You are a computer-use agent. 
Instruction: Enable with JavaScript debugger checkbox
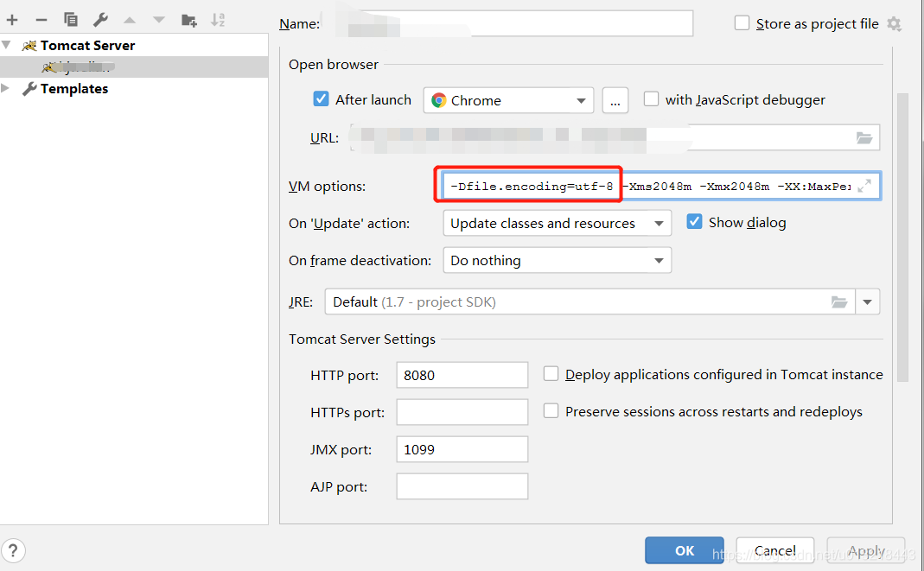[651, 98]
